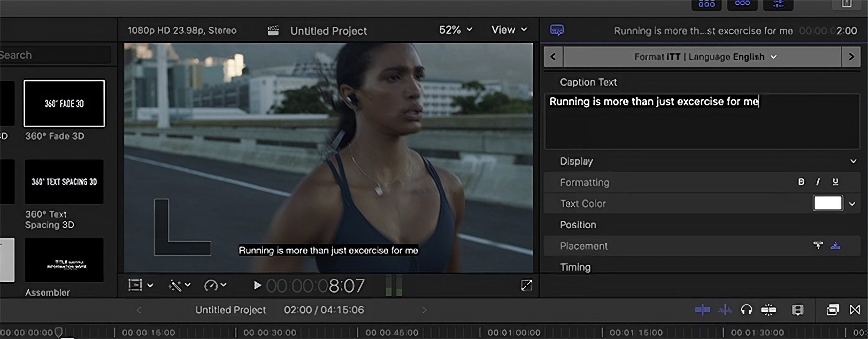Image resolution: width=868 pixels, height=339 pixels.
Task: Go to the next caption arrow
Action: tap(851, 57)
